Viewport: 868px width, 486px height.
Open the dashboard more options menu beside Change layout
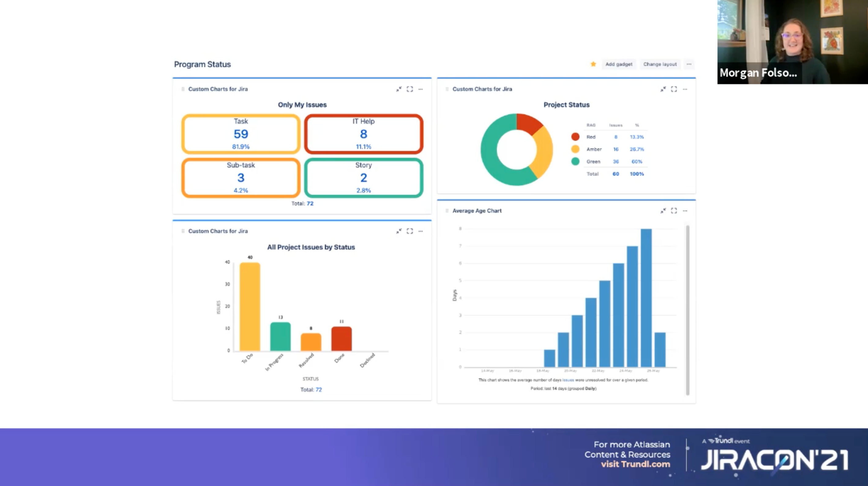(689, 64)
